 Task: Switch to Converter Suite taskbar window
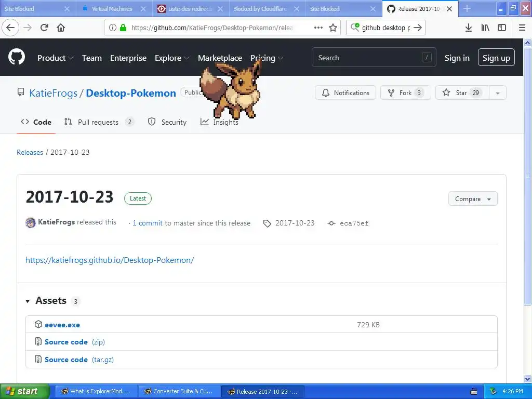(x=179, y=392)
